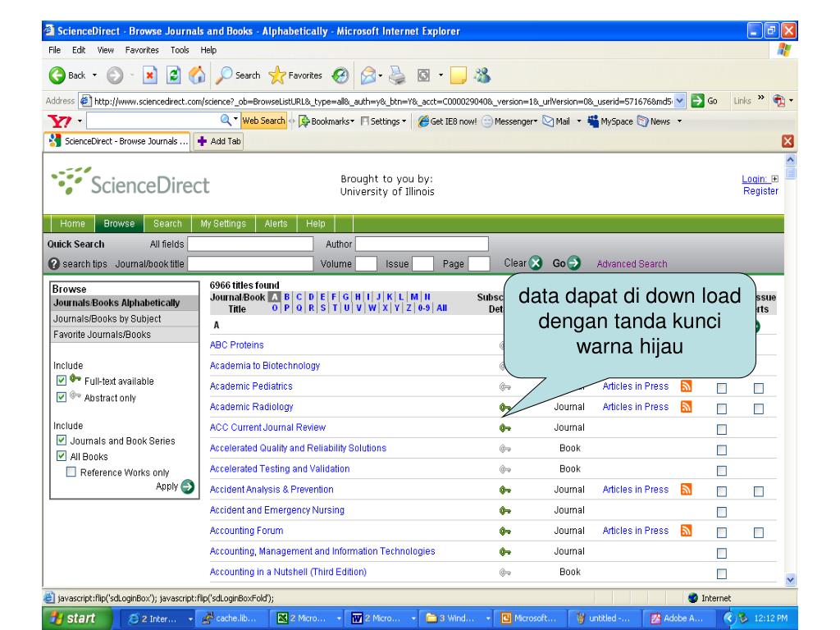Click the search tips question mark icon
The height and width of the screenshot is (630, 840).
click(53, 263)
